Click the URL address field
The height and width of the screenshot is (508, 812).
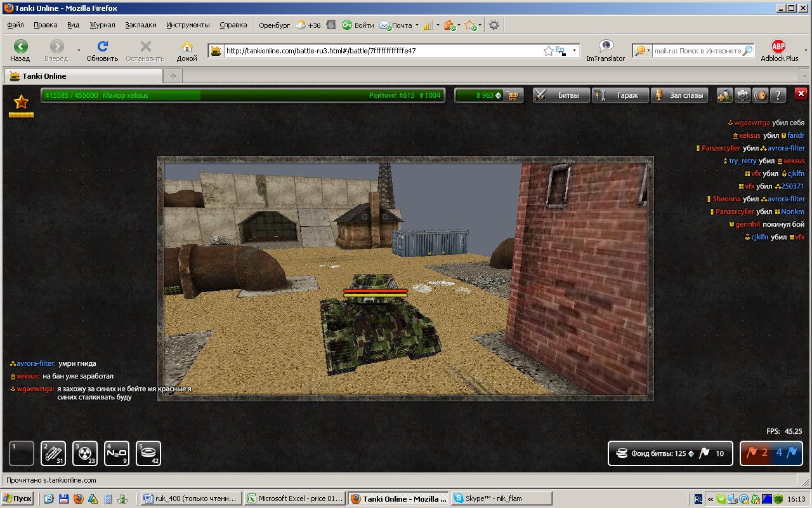[383, 51]
